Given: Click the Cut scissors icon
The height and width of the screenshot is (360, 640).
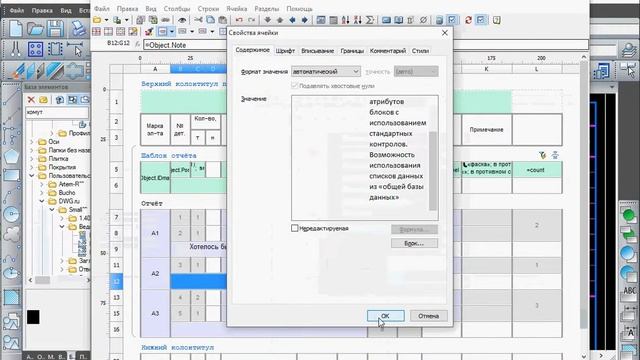Looking at the screenshot, I should click(x=198, y=20).
